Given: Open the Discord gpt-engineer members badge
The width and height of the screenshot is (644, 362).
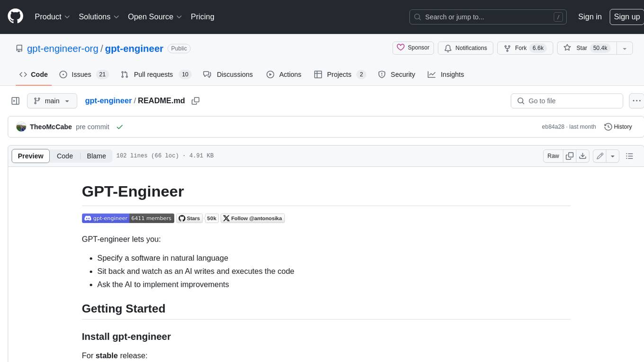Looking at the screenshot, I should [x=128, y=218].
